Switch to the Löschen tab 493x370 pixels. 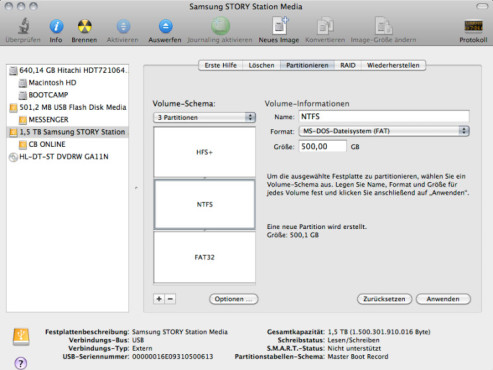261,65
